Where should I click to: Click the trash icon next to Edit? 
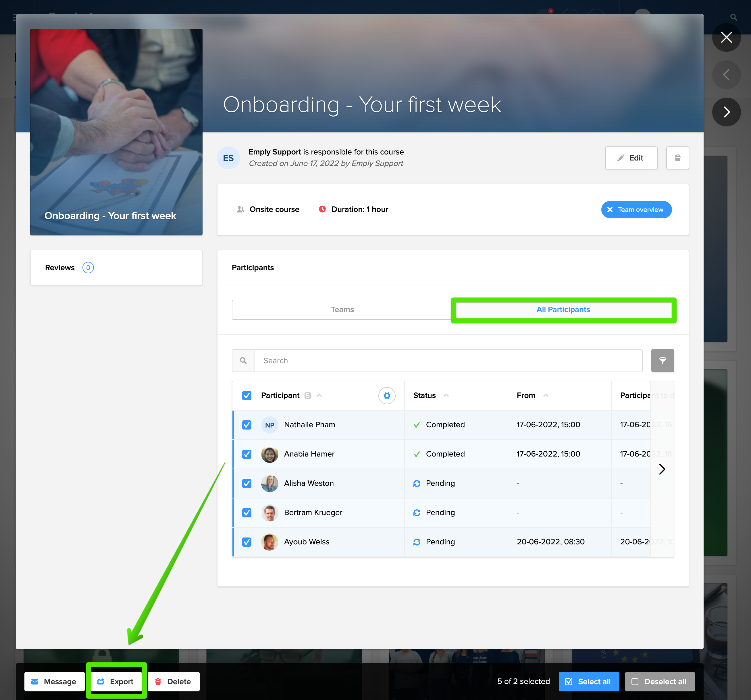(x=677, y=158)
